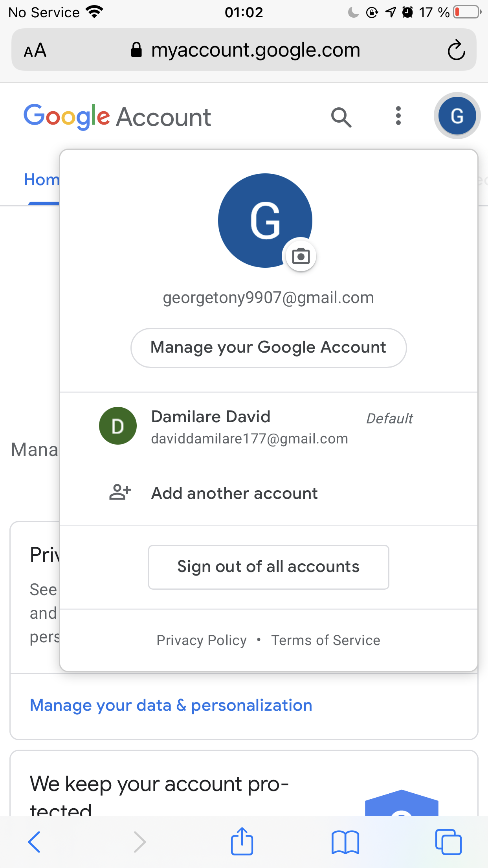Image resolution: width=488 pixels, height=868 pixels.
Task: Tap the myaccount.google.com address field
Action: (x=255, y=50)
